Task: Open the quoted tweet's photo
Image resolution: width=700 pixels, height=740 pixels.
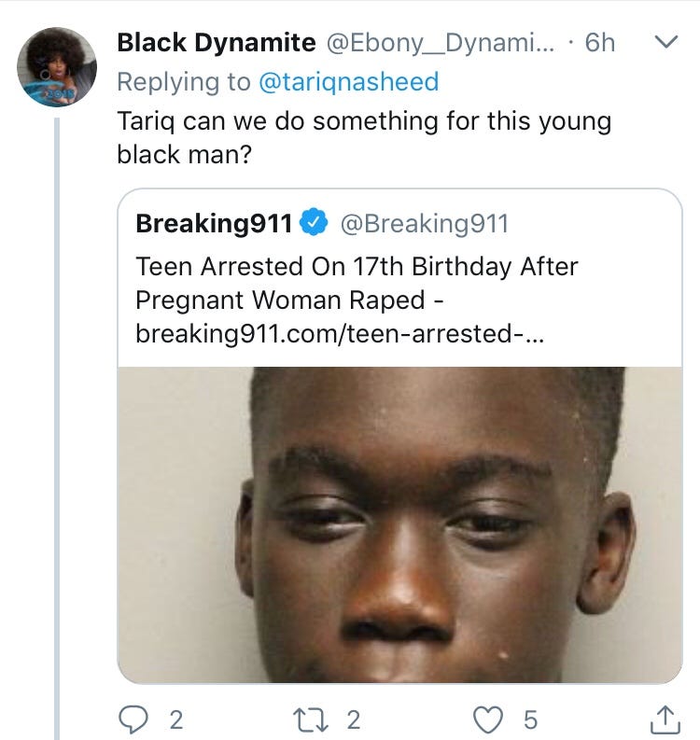Action: pos(399,523)
